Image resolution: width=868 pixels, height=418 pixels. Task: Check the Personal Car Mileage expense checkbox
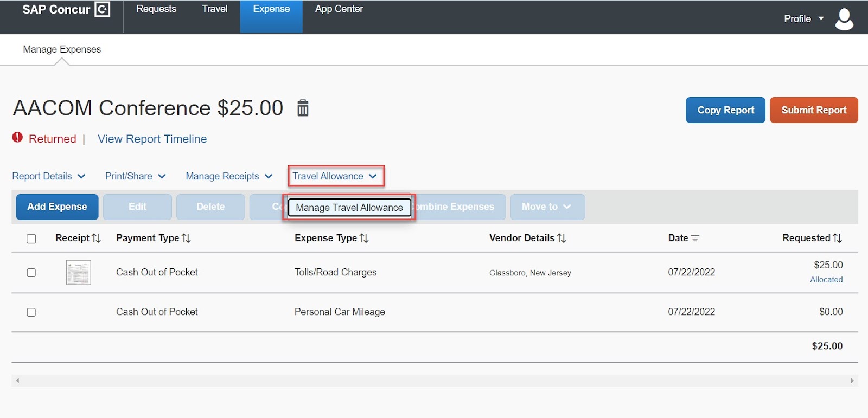tap(31, 312)
